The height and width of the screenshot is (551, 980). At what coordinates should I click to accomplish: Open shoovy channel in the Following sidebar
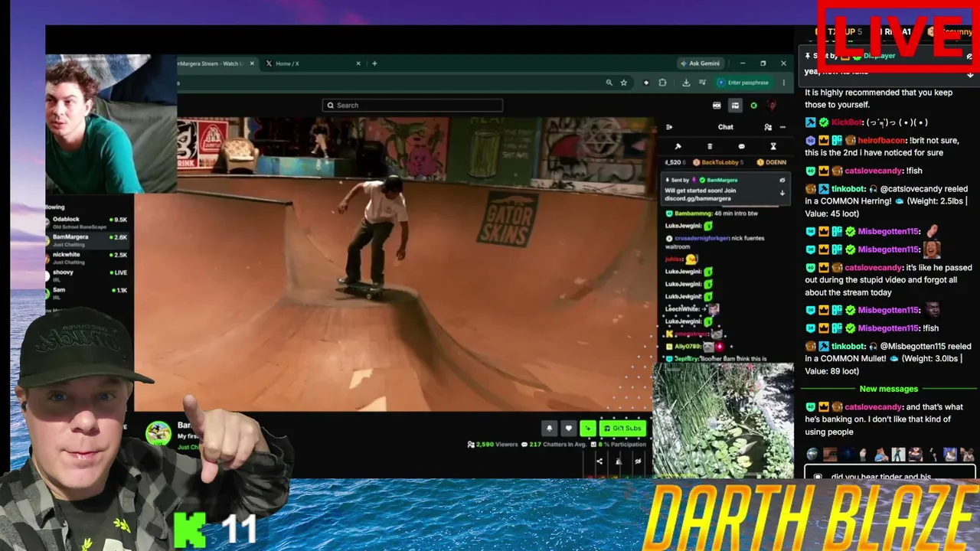(x=86, y=275)
